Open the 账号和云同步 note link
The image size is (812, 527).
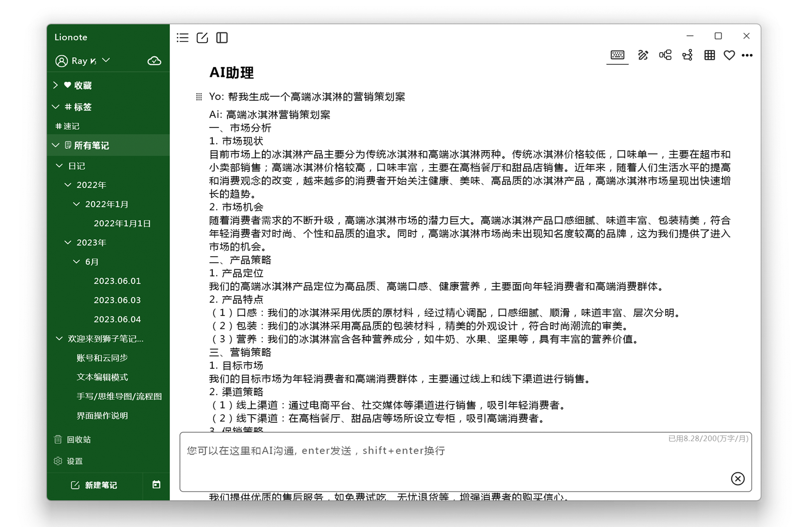102,358
